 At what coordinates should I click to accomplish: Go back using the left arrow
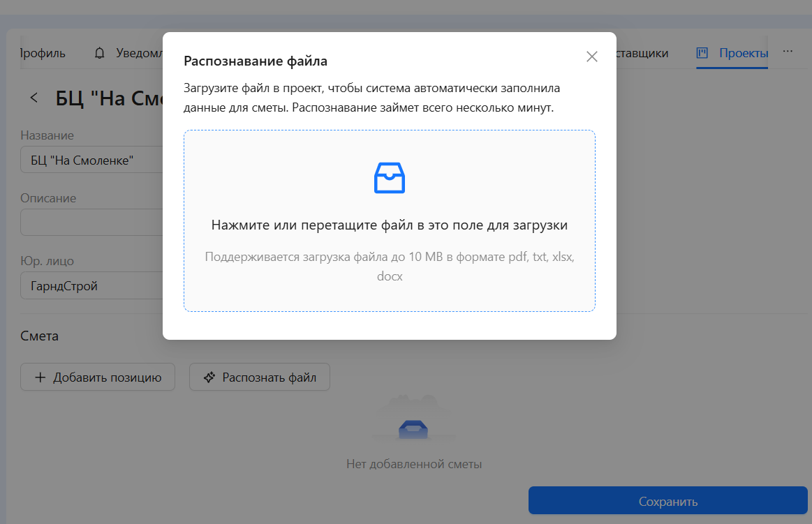tap(34, 97)
